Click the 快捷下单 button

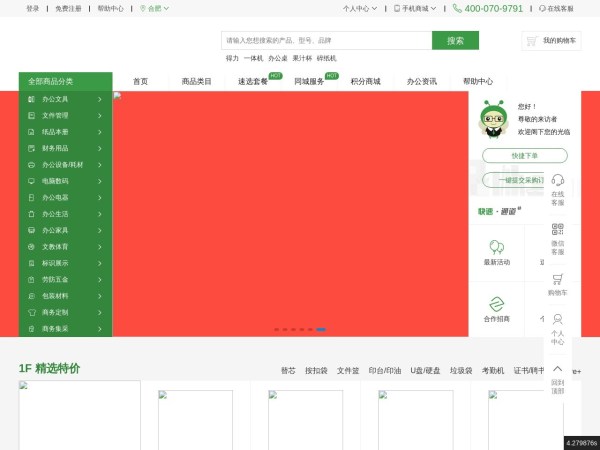(x=525, y=156)
